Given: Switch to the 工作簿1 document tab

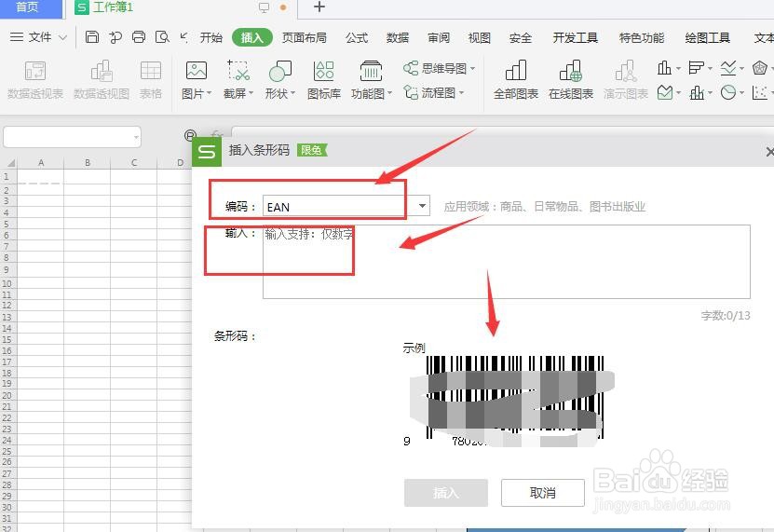Looking at the screenshot, I should [x=113, y=7].
